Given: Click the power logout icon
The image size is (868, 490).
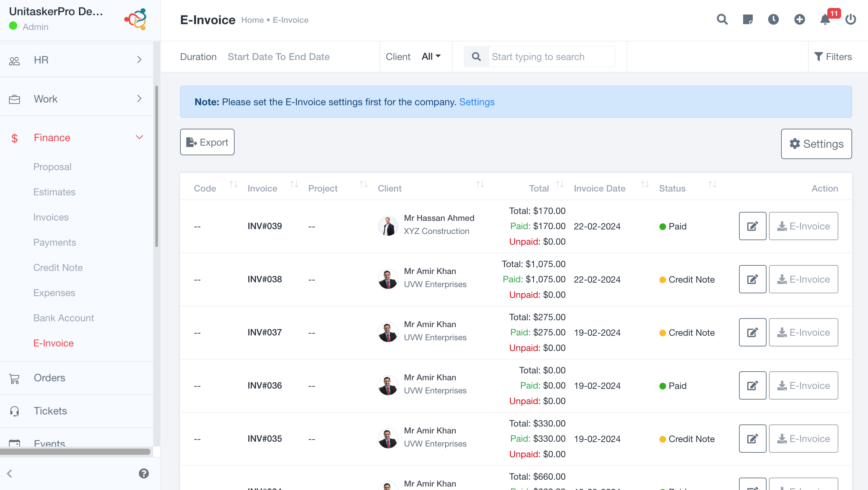Looking at the screenshot, I should 851,19.
